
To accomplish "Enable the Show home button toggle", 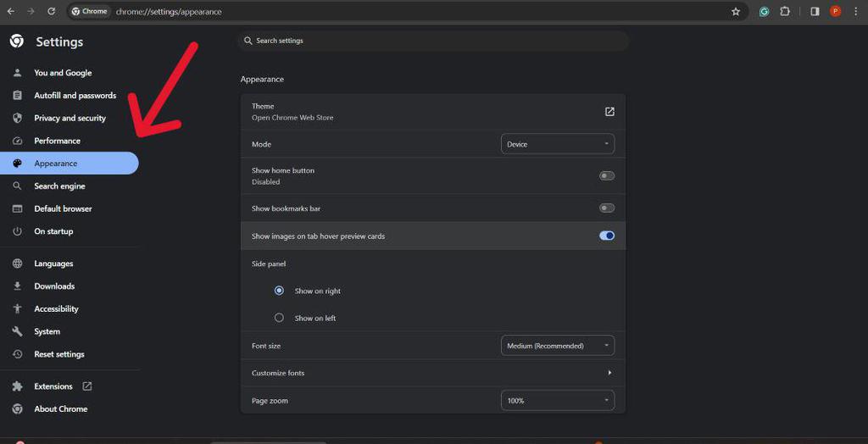I will [607, 176].
